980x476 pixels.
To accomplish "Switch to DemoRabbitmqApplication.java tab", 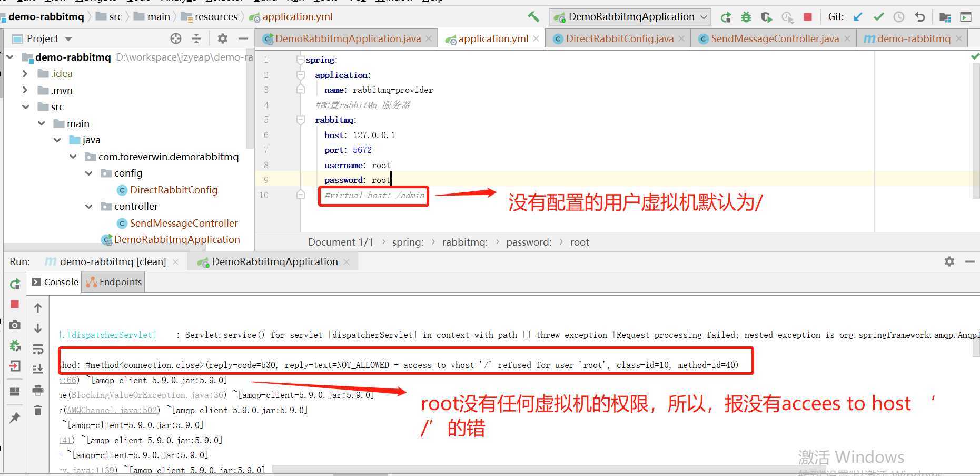I will pyautogui.click(x=348, y=38).
